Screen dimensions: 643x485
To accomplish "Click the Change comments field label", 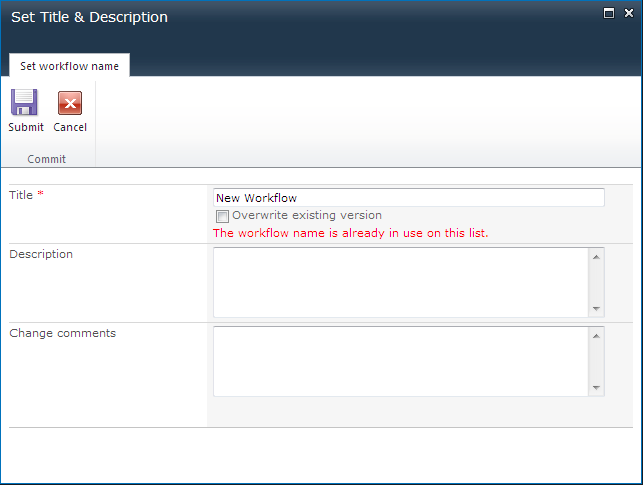I will pyautogui.click(x=62, y=333).
